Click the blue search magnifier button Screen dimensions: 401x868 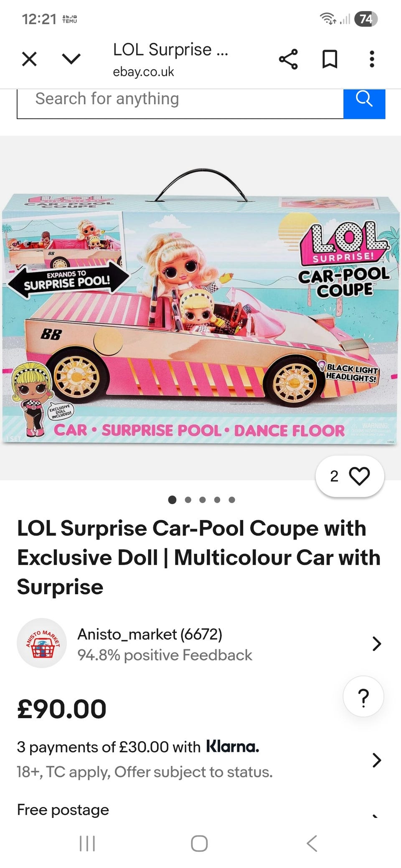364,103
